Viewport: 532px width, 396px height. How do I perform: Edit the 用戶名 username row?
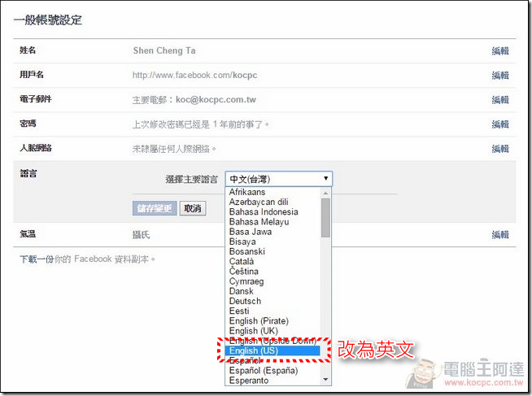(x=500, y=76)
